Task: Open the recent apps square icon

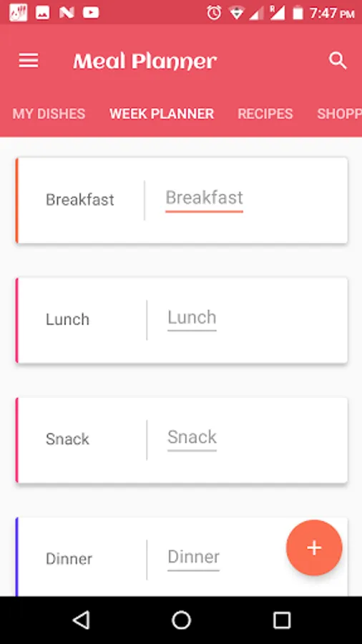Action: 282,620
